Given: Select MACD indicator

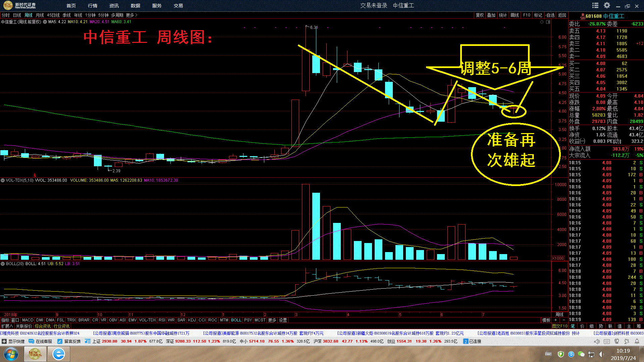Looking at the screenshot, I should click(28, 320).
